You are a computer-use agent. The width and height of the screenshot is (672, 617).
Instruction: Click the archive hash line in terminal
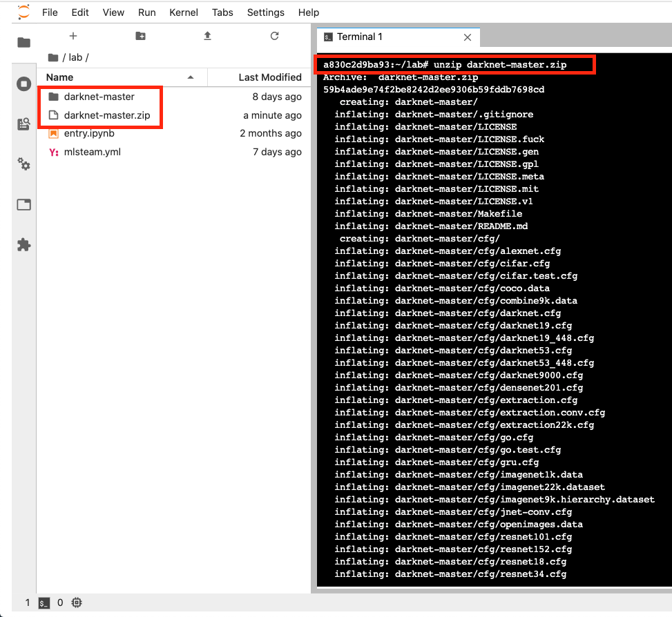click(434, 90)
